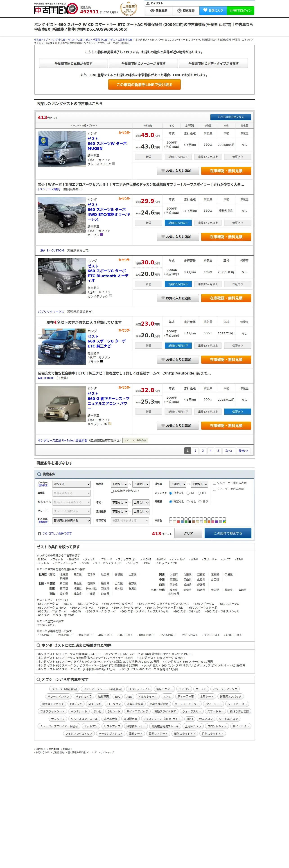Click カーセンサー logo on 45.0万円 listing
The width and height of the screenshot is (289, 868).
[x=124, y=133]
